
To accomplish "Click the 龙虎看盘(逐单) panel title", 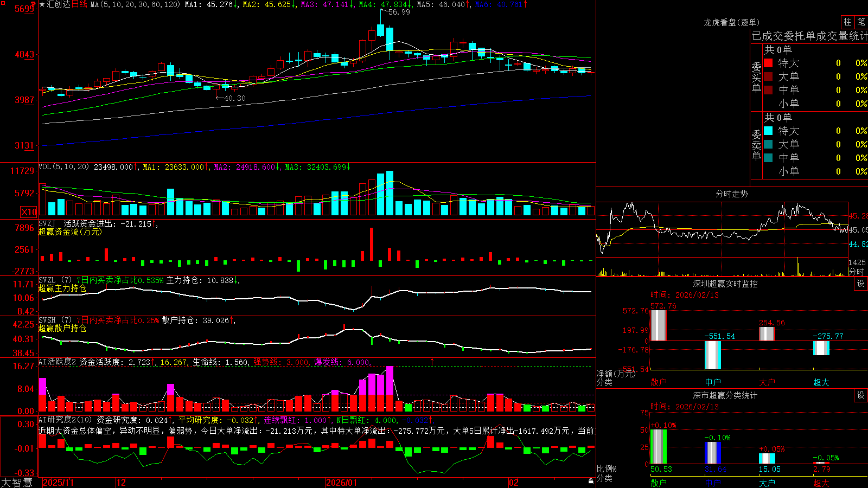I will (731, 22).
